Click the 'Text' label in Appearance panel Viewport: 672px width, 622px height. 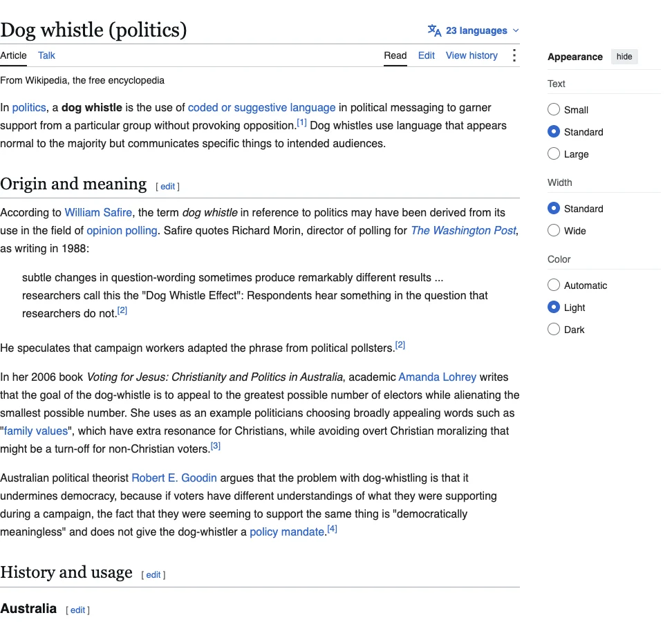(557, 84)
